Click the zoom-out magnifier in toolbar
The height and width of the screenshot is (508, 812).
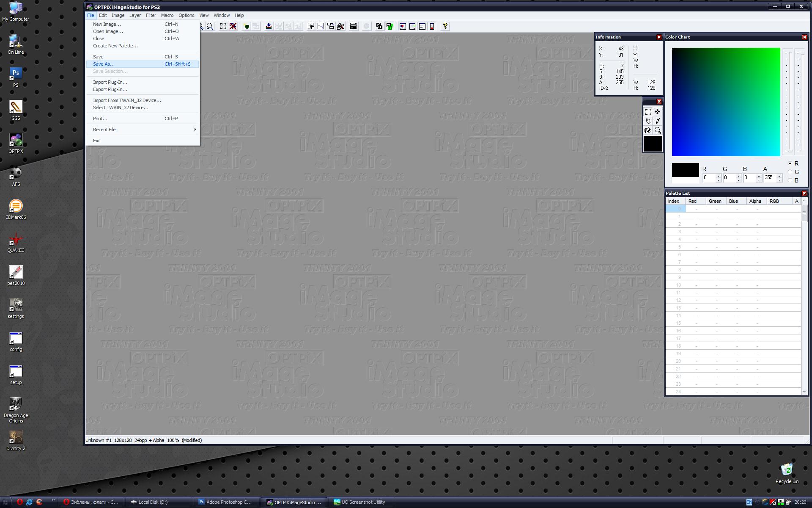pos(210,26)
